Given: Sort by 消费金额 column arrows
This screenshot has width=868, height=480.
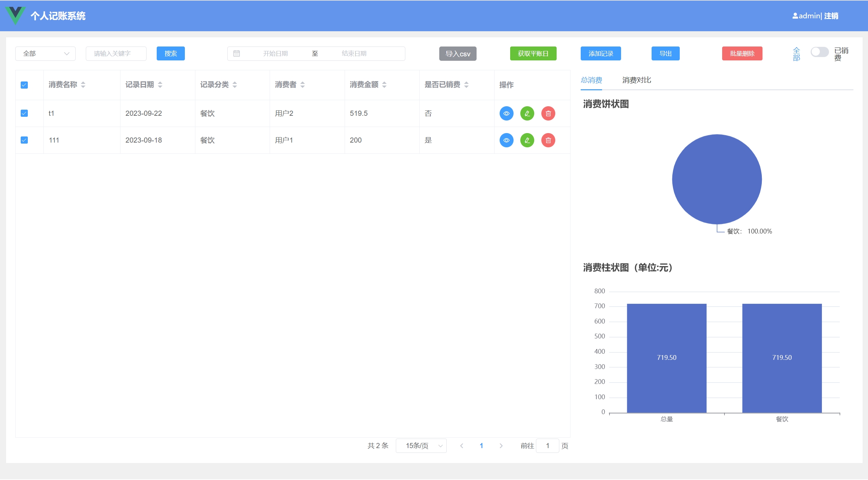Looking at the screenshot, I should click(384, 85).
